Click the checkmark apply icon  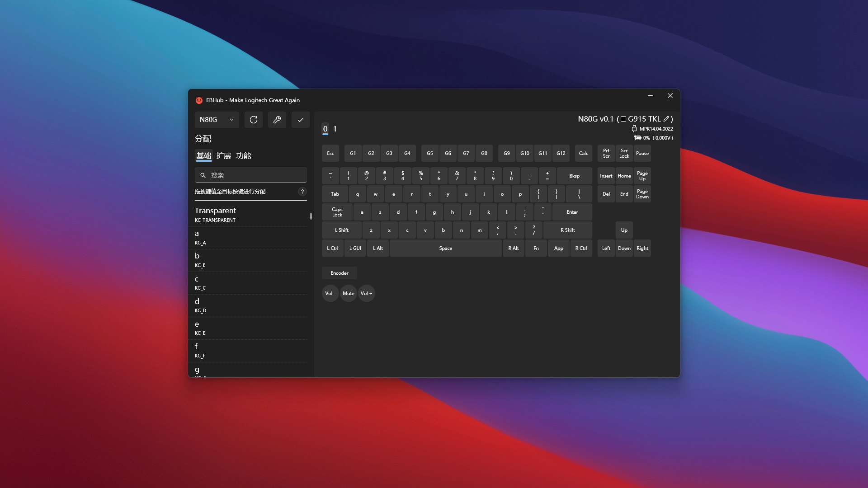301,120
